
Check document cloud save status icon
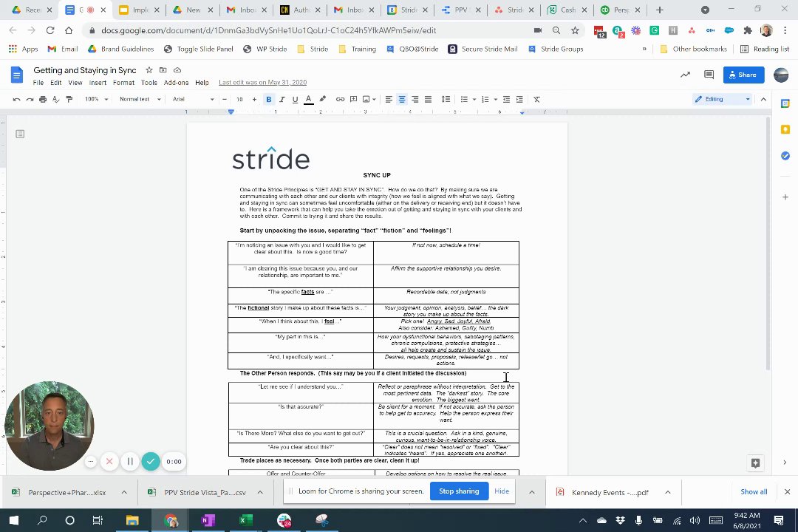177,69
